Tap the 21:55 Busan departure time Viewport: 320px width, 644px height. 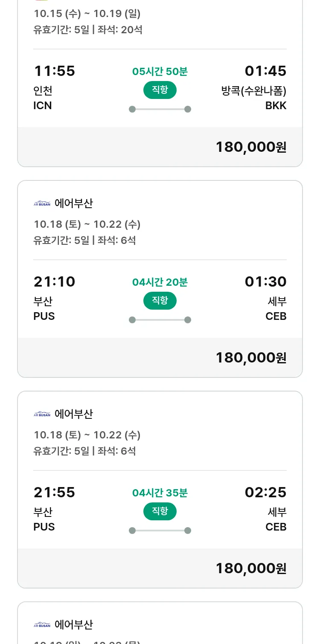(54, 492)
